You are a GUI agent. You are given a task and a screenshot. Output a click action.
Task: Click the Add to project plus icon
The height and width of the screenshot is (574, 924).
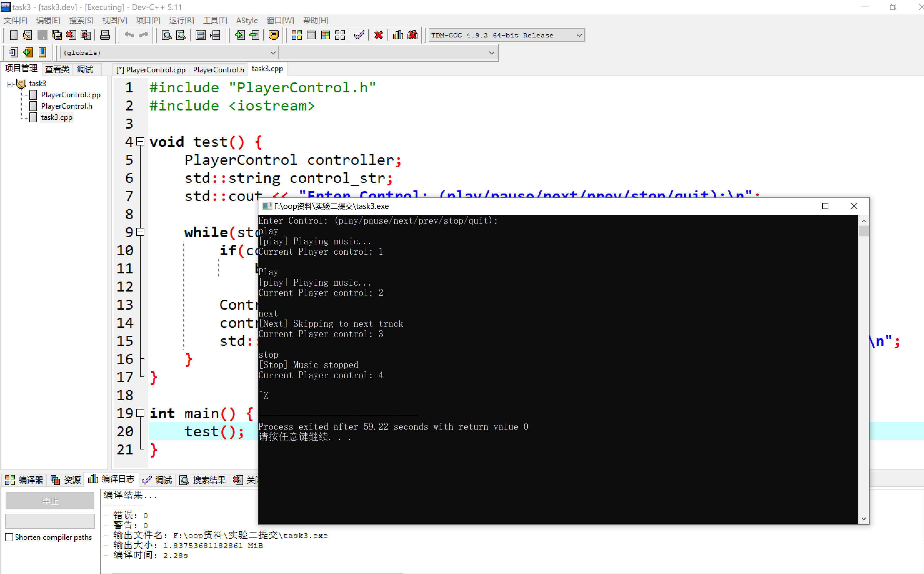click(239, 35)
